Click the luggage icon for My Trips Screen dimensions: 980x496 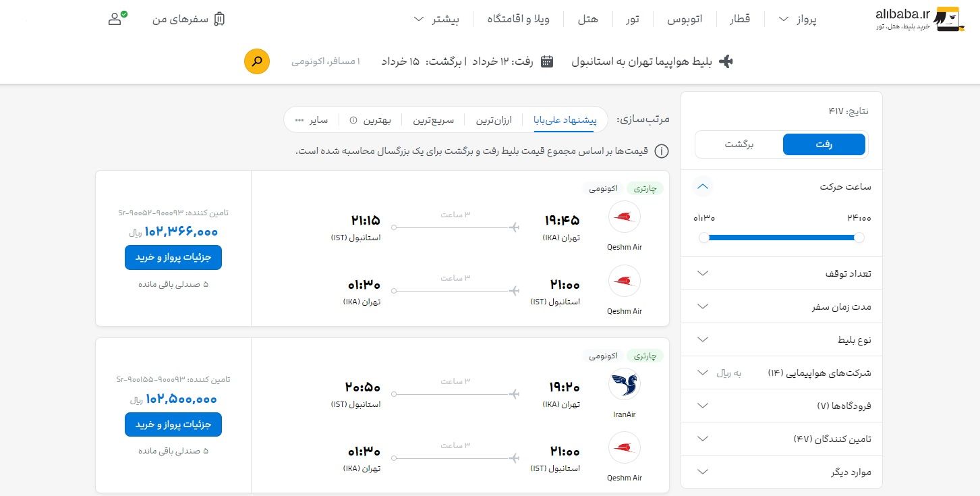(x=219, y=19)
